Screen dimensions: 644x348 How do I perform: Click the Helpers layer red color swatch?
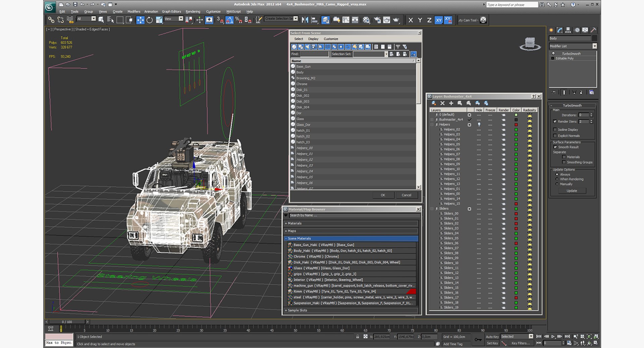tap(516, 125)
